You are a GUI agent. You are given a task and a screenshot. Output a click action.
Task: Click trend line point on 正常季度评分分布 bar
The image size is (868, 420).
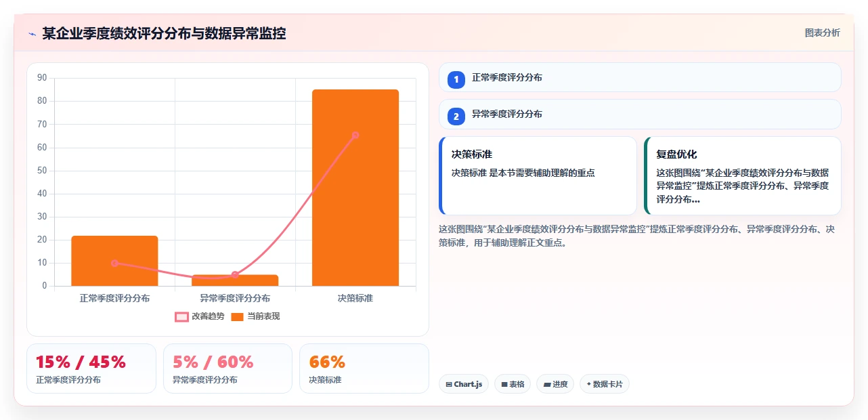114,263
